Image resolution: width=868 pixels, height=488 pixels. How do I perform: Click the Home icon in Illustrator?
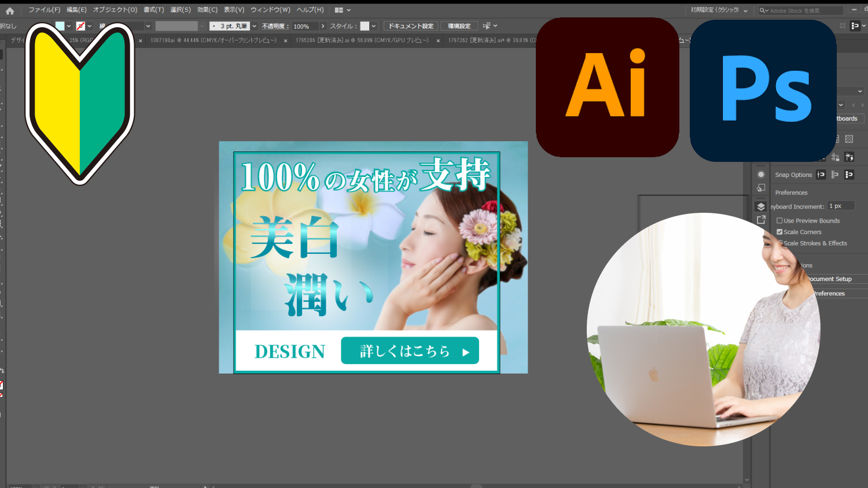pyautogui.click(x=10, y=10)
